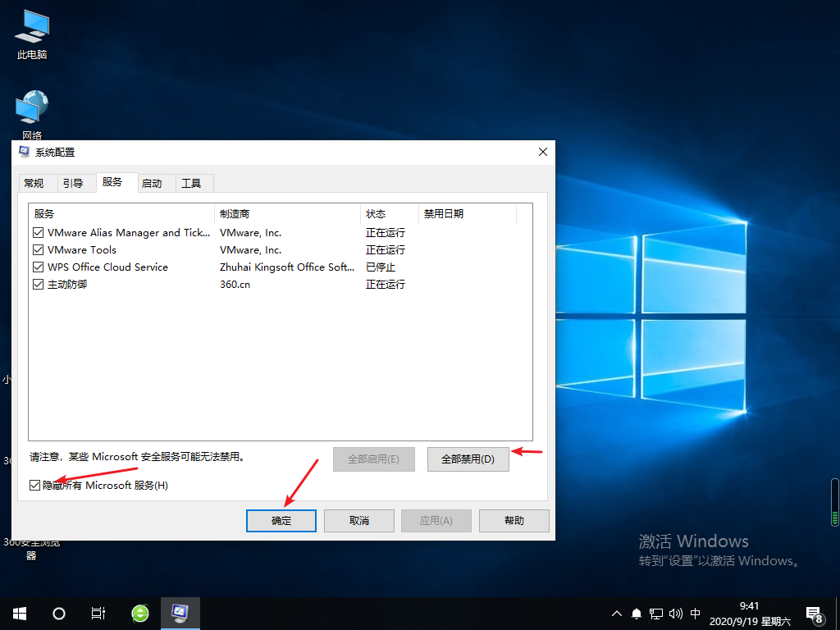
Task: Uncheck the VMware Tools service
Action: 38,249
